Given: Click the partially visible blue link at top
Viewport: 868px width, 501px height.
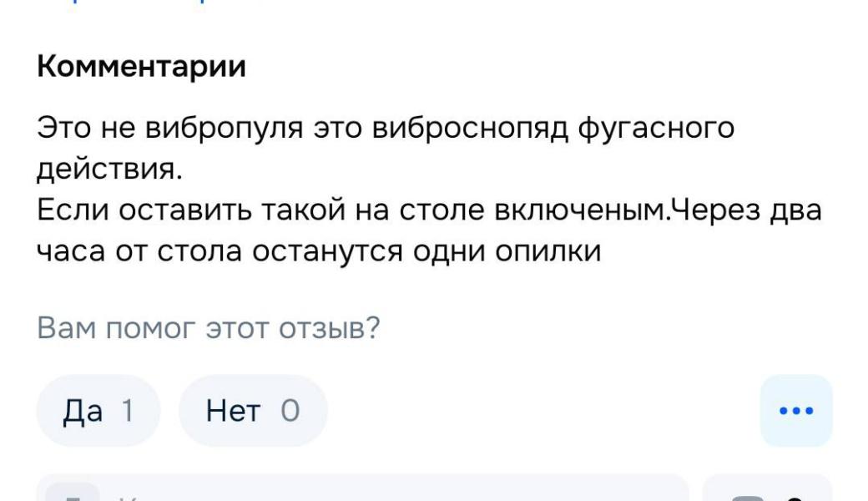Looking at the screenshot, I should [x=133, y=2].
